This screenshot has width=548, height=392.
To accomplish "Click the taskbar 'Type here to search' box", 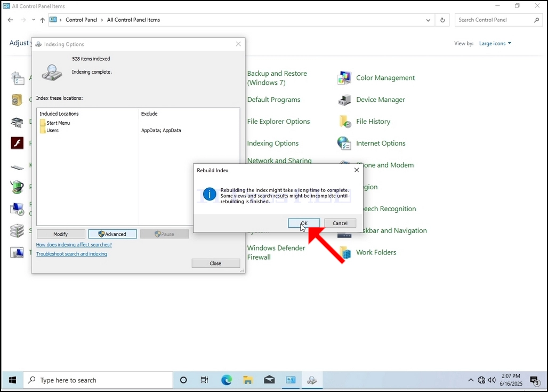I will [98, 380].
